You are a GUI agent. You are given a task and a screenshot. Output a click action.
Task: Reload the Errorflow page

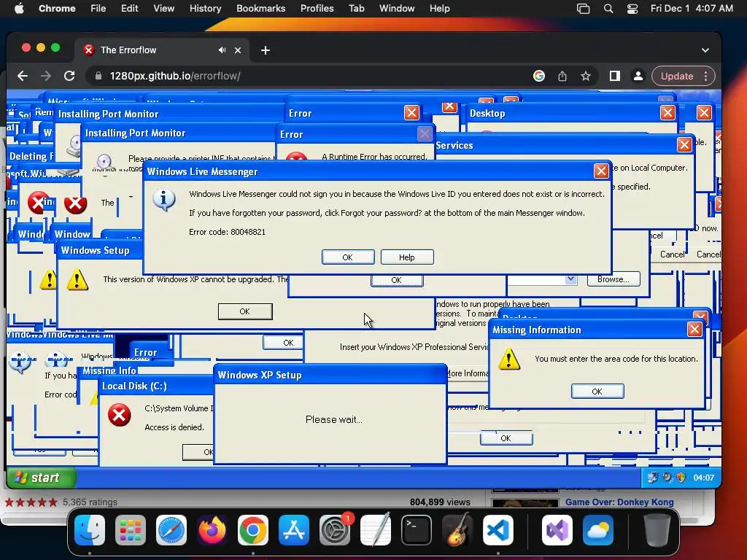click(x=69, y=76)
